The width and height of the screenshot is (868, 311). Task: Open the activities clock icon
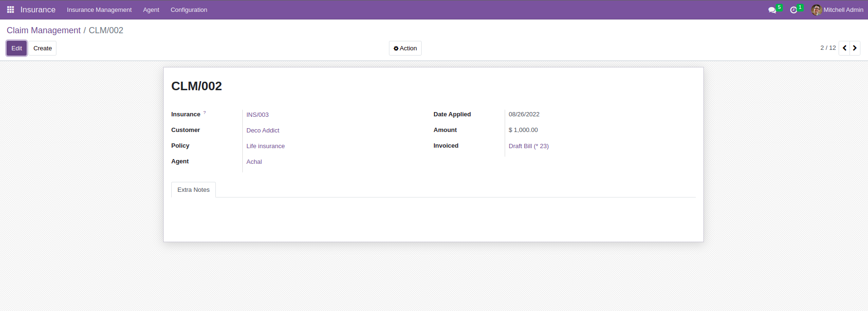click(x=794, y=10)
